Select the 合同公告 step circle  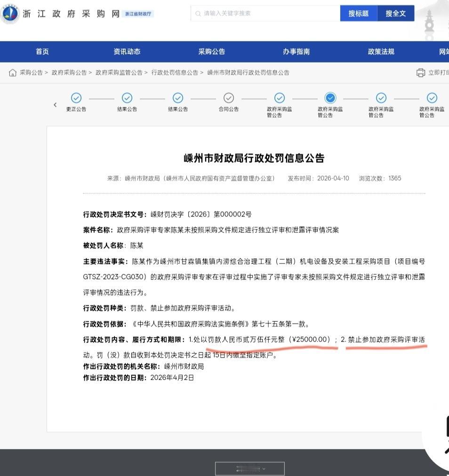229,98
